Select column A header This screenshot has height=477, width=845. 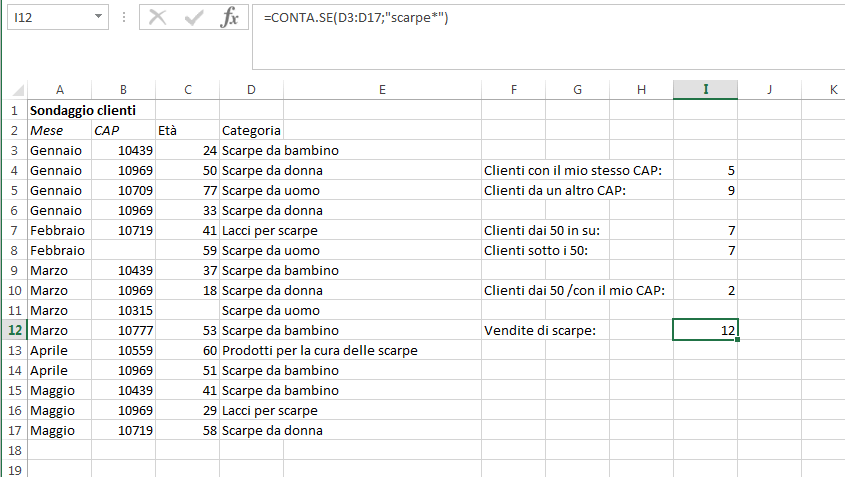(x=60, y=89)
